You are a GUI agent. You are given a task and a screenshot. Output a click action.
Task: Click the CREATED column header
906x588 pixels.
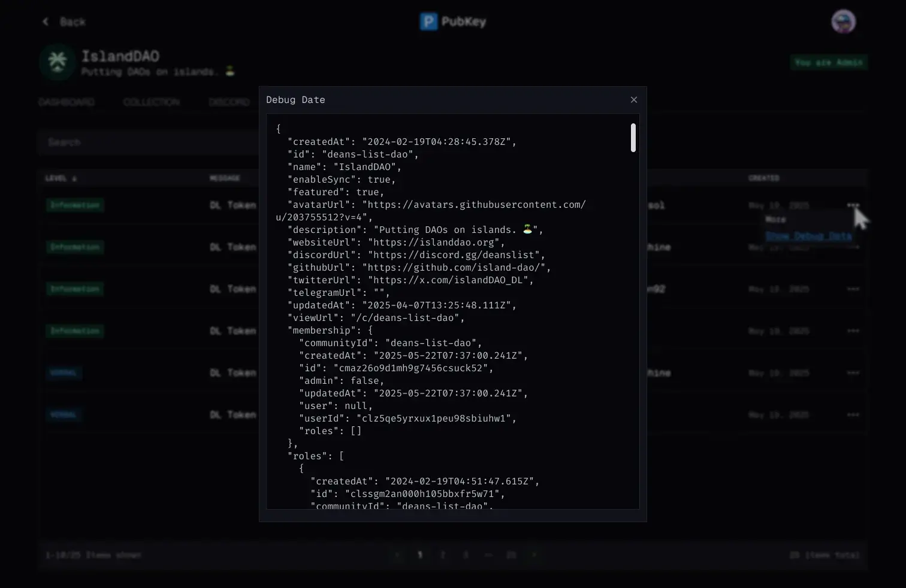click(x=764, y=178)
